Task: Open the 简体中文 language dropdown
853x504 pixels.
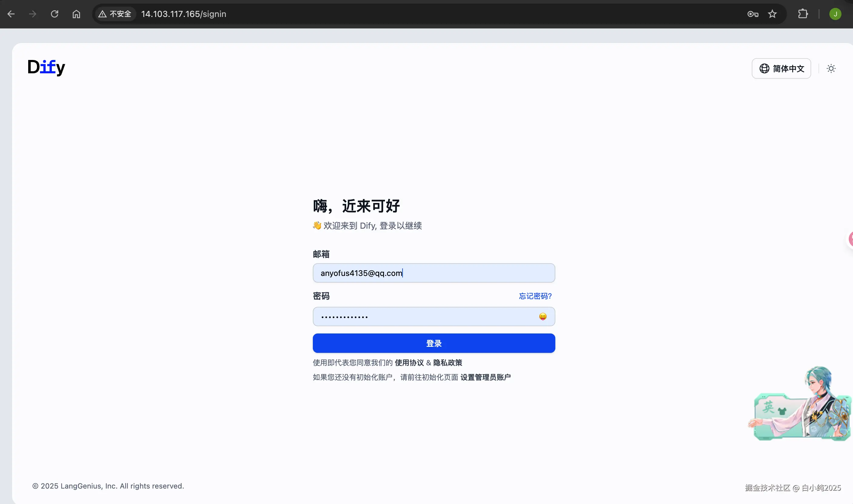Action: 781,69
